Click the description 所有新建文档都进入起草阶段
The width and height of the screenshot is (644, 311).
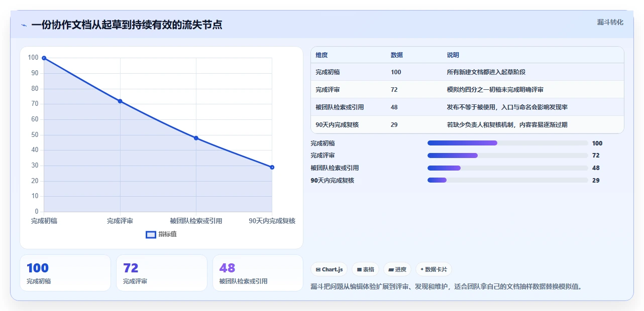click(x=486, y=72)
